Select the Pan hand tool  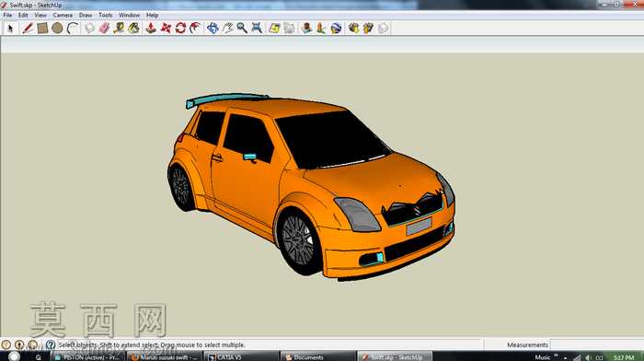pyautogui.click(x=227, y=28)
